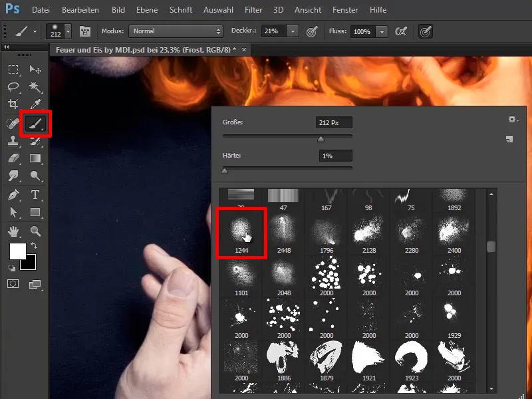This screenshot has width=532, height=399.
Task: Toggle the Brush panel button
Action: [85, 31]
